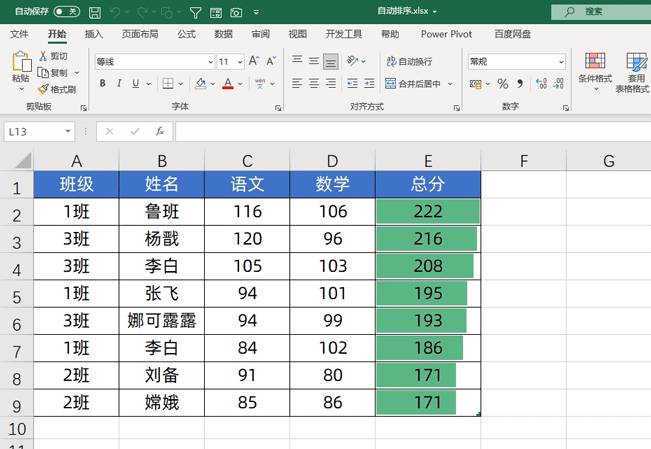Click the Insert Function fx icon
Screen dimensions: 651x449
(160, 132)
